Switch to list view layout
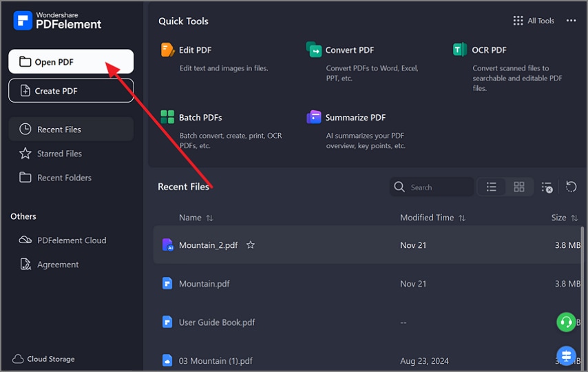This screenshot has height=372, width=588. coord(492,187)
